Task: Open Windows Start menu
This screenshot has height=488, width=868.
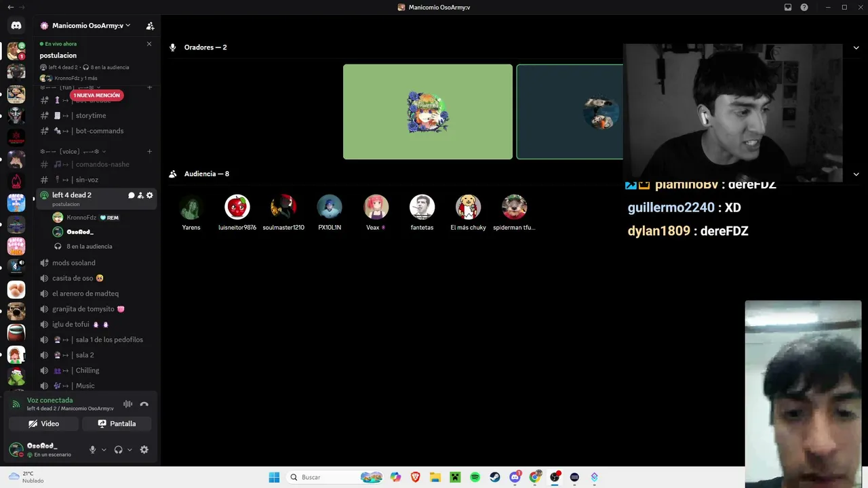Action: coord(274,477)
